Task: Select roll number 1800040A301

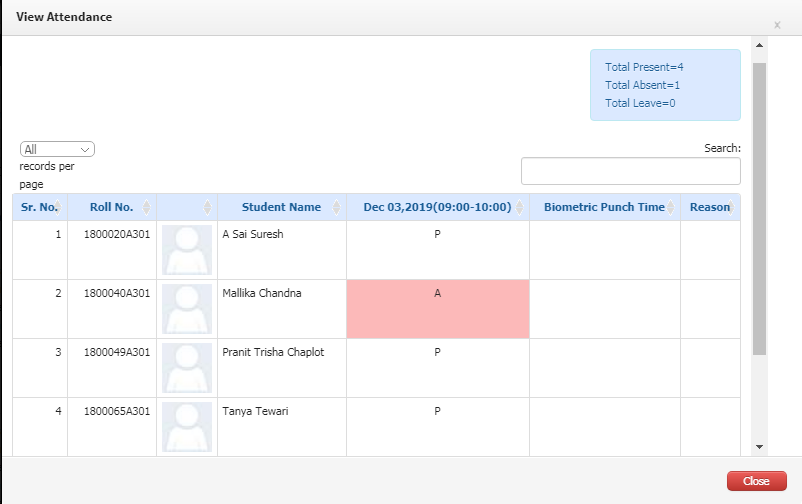Action: (x=117, y=293)
